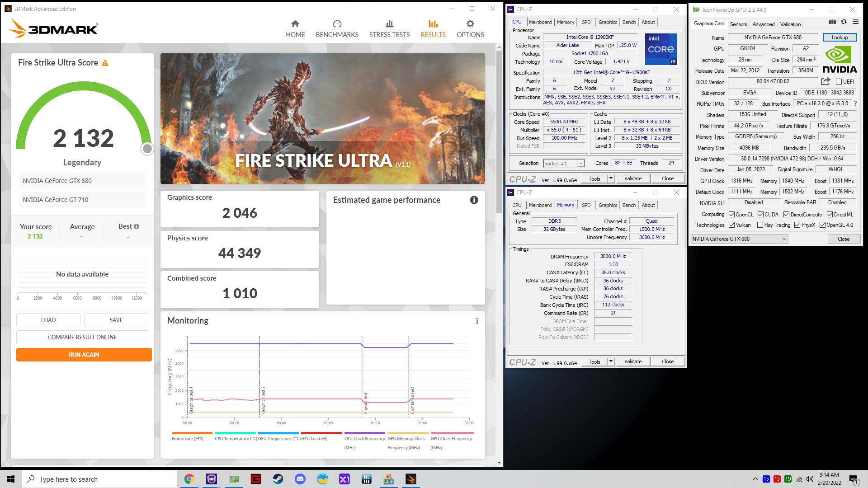The height and width of the screenshot is (488, 868).
Task: Open the volume control in the system tray
Action: 809,479
